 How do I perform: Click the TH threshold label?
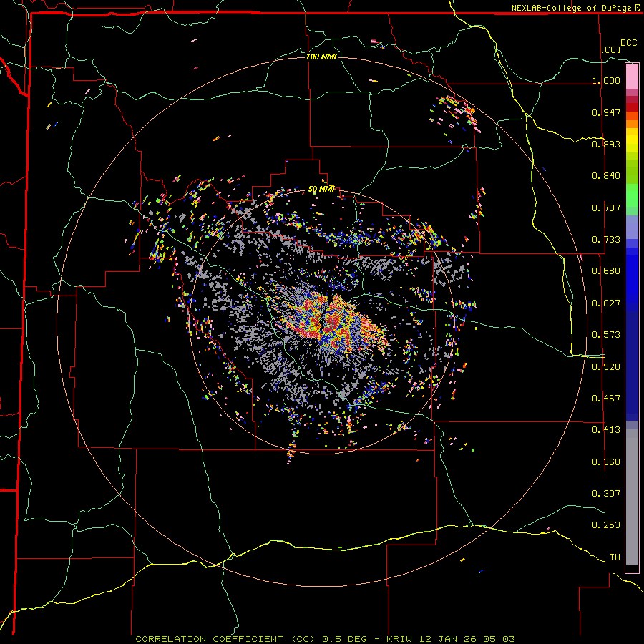[615, 557]
